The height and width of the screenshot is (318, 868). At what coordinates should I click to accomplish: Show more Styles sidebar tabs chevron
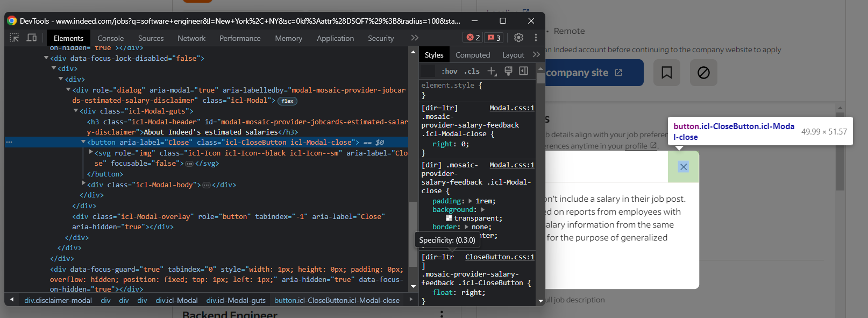[x=536, y=54]
